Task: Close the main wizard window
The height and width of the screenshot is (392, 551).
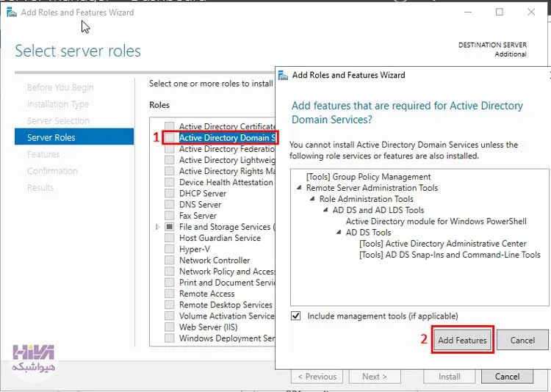Action: point(531,12)
